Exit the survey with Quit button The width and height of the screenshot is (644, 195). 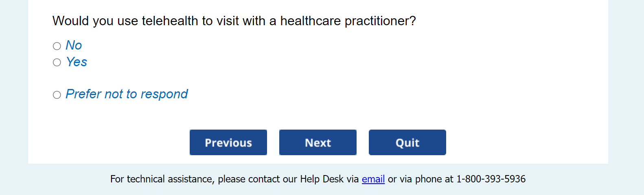(x=407, y=143)
